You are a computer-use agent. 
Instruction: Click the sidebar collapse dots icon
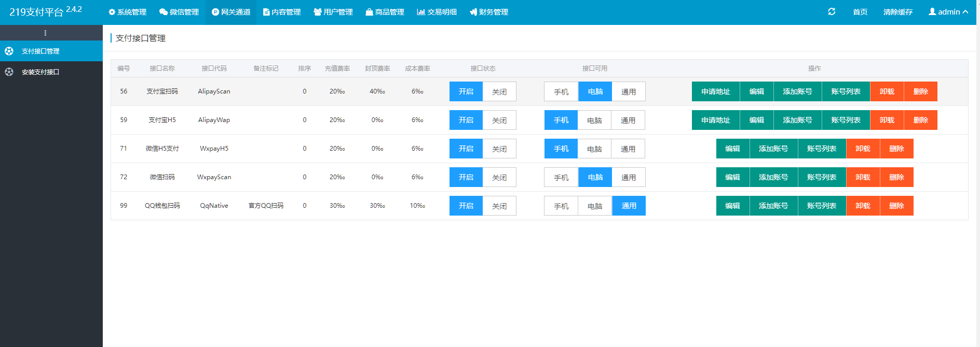[x=45, y=33]
